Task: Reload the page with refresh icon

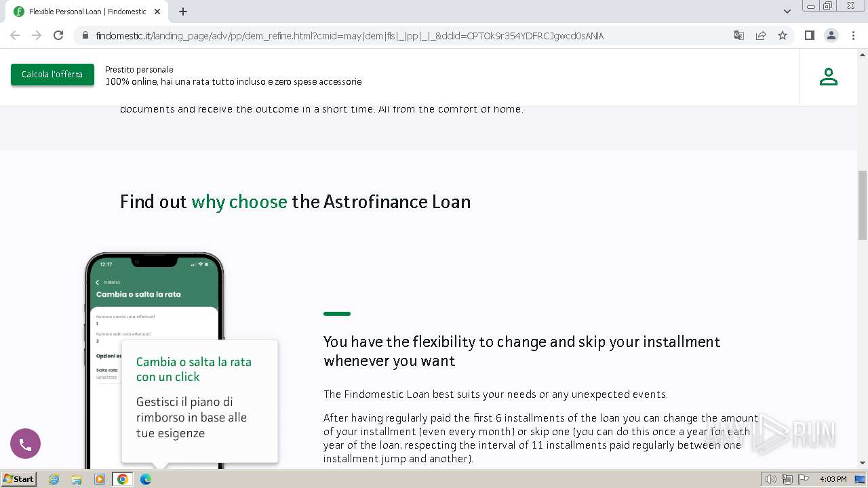Action: [58, 35]
